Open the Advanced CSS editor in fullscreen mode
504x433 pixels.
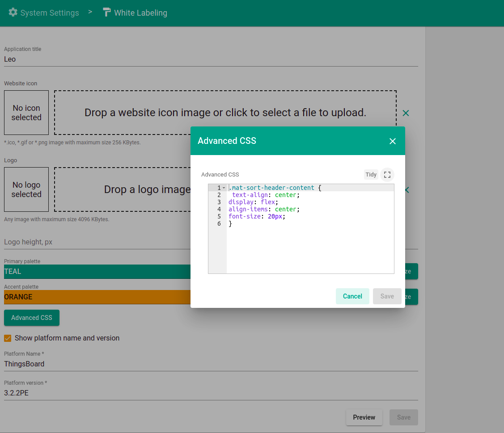[387, 174]
